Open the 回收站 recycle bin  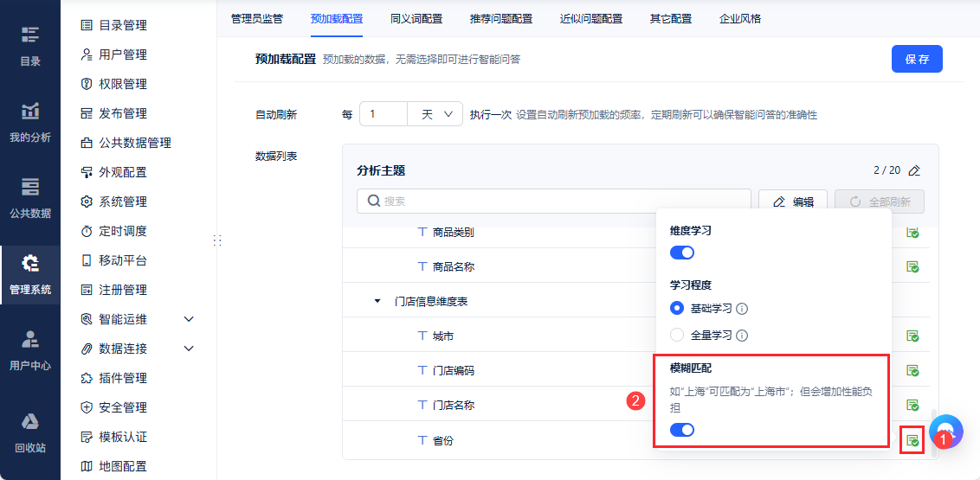(30, 432)
